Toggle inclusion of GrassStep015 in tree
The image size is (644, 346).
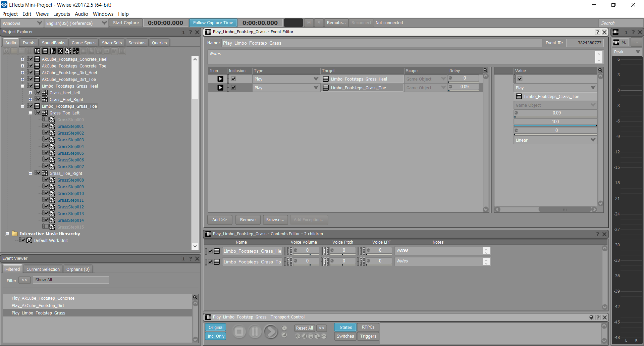[46, 227]
